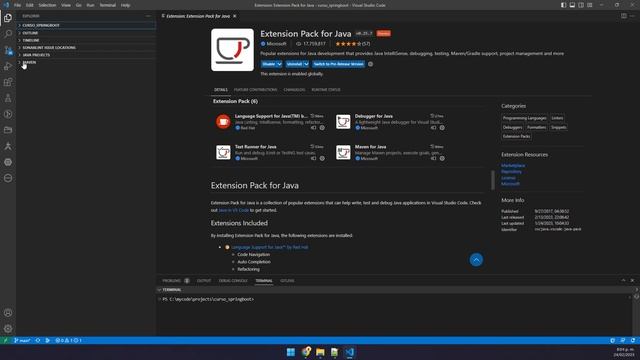Expand the MAVEN section

click(86, 62)
